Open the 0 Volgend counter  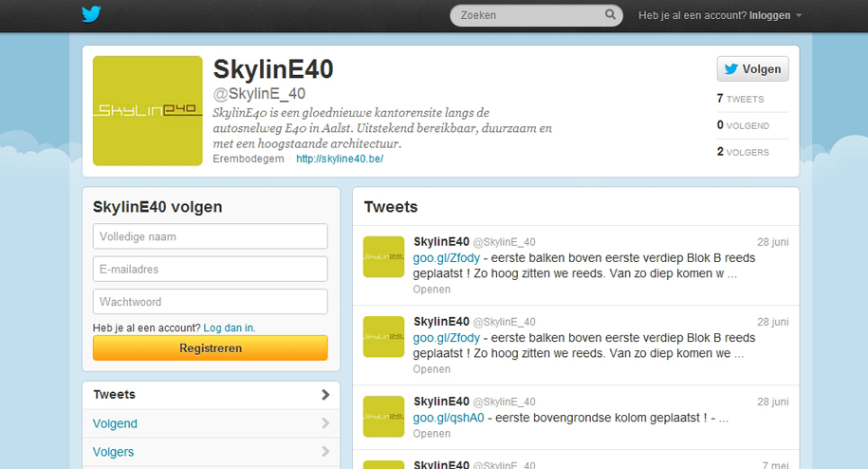point(743,125)
